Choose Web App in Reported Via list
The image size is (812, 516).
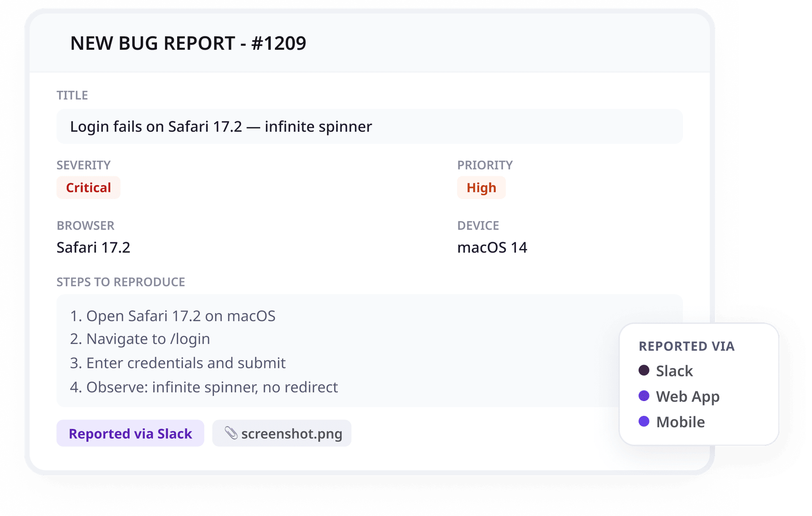click(x=688, y=397)
